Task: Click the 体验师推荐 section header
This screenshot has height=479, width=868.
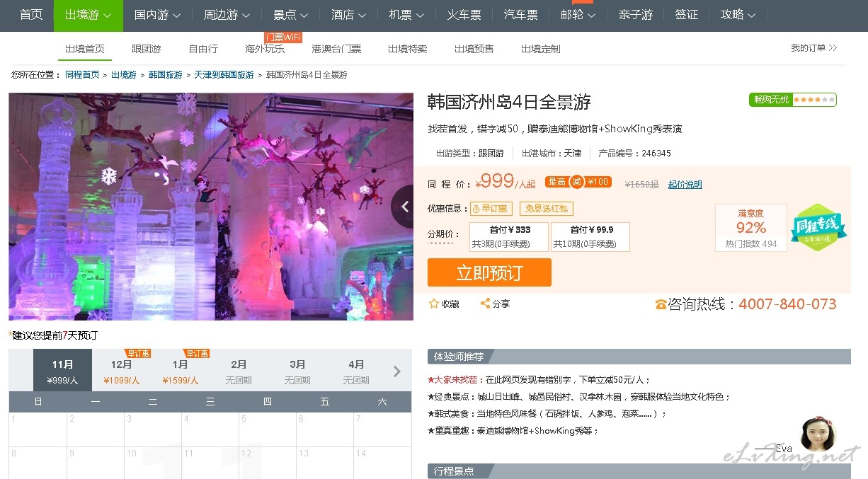Action: click(x=639, y=357)
